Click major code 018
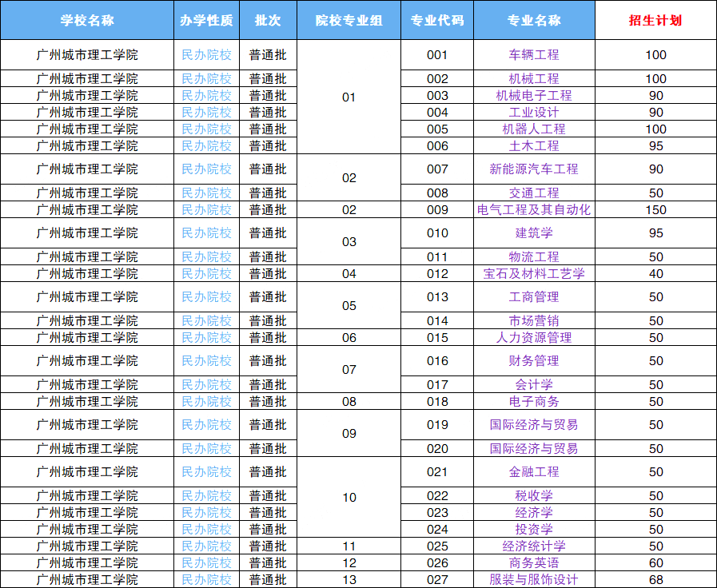717x588 pixels. (437, 402)
